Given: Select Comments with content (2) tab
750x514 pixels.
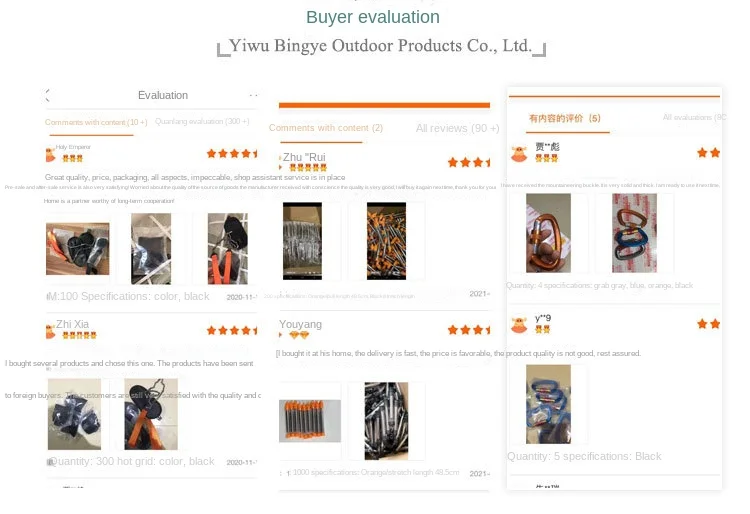Looking at the screenshot, I should point(326,128).
